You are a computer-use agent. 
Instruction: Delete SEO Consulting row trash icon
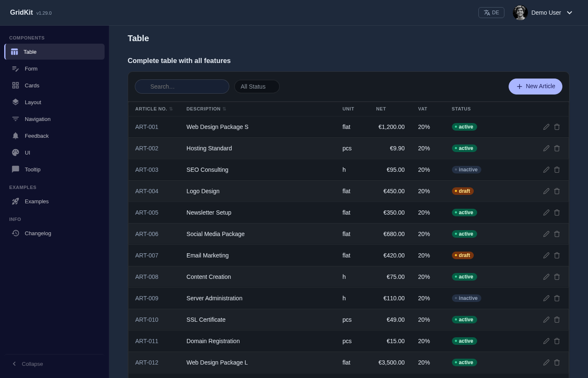tap(557, 170)
